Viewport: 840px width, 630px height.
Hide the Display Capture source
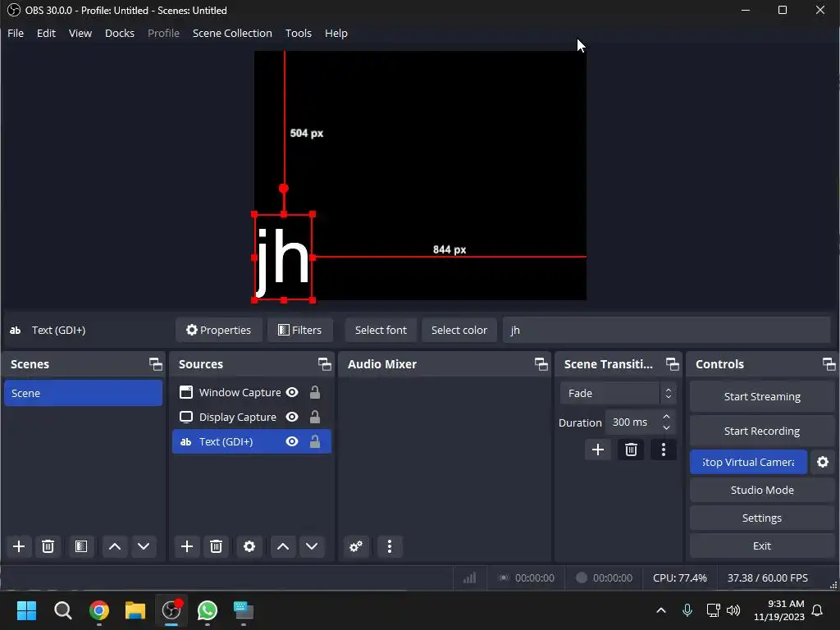(292, 417)
